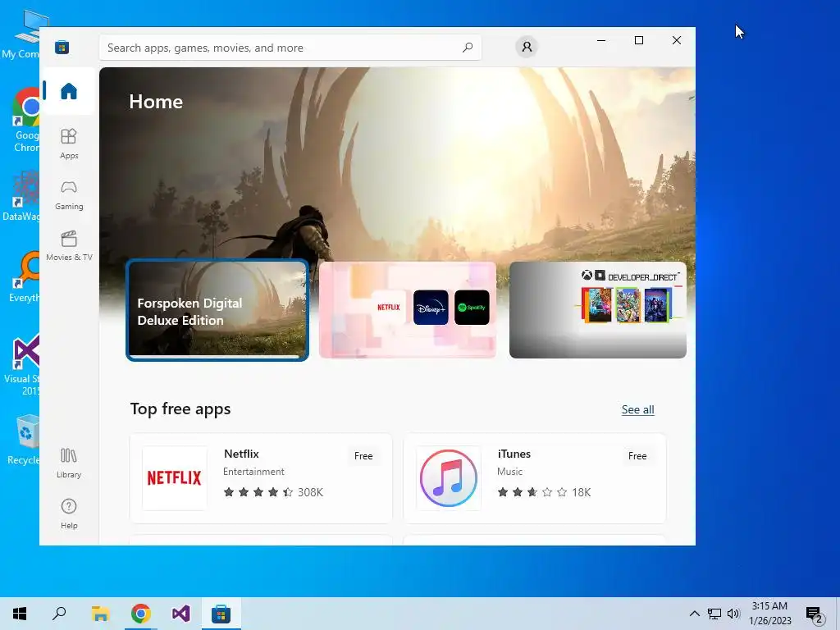Screen dimensions: 840x630
Task: Select the DataWag desktop shortcut
Action: point(21,195)
